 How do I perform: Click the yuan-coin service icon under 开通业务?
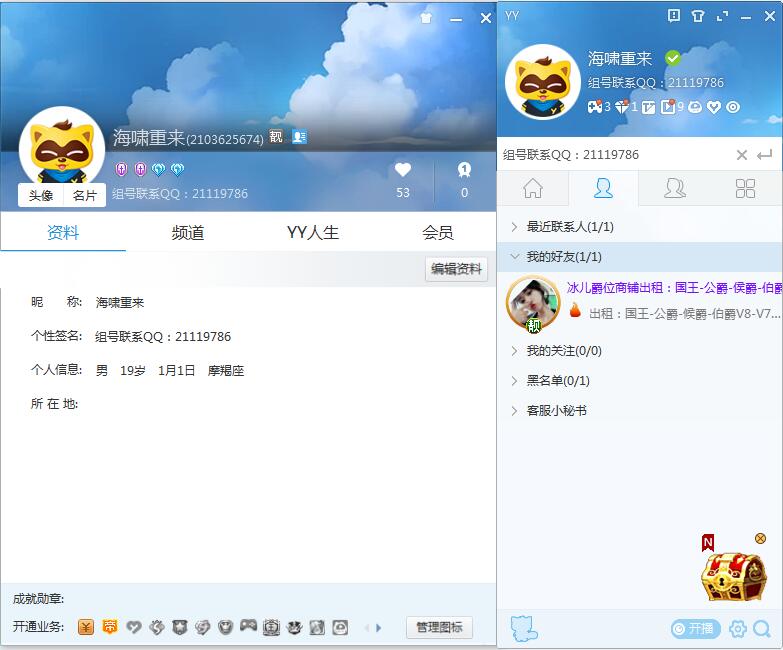[86, 627]
